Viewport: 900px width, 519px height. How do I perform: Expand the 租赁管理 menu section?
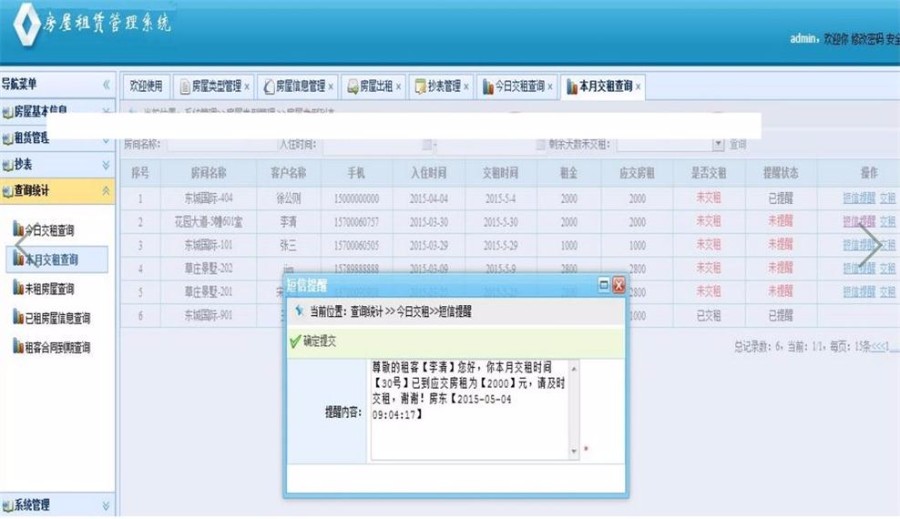point(106,139)
